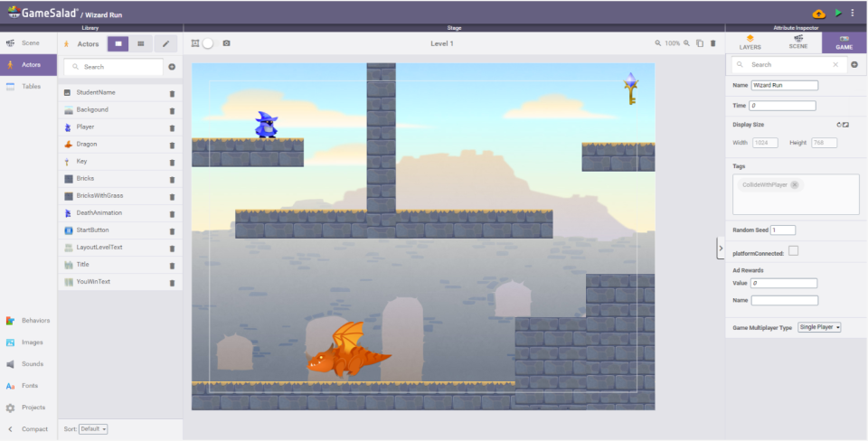The width and height of the screenshot is (868, 441).
Task: Reset Display Size with the rotate icon
Action: coord(839,125)
